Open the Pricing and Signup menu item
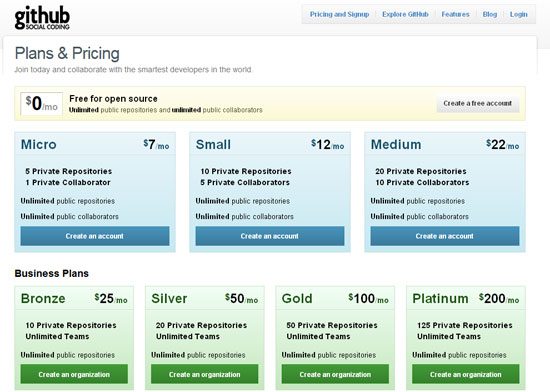The width and height of the screenshot is (550, 392). 339,14
